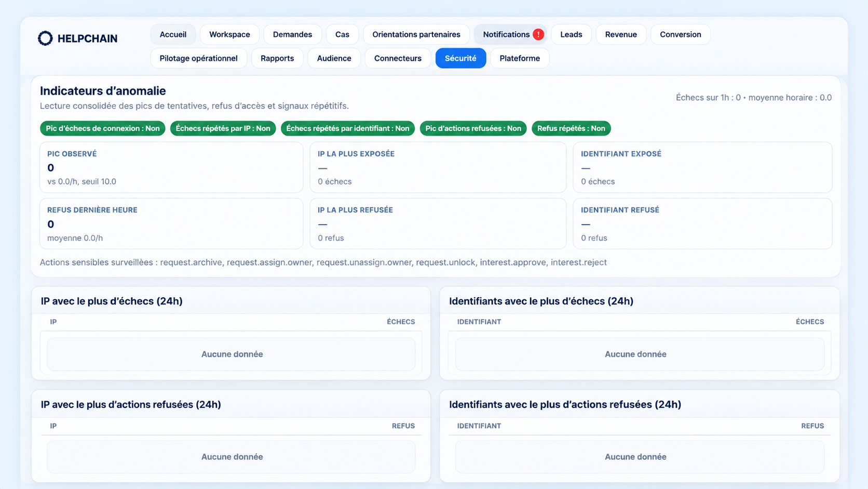Select the active Sécurité tab

[x=460, y=58]
